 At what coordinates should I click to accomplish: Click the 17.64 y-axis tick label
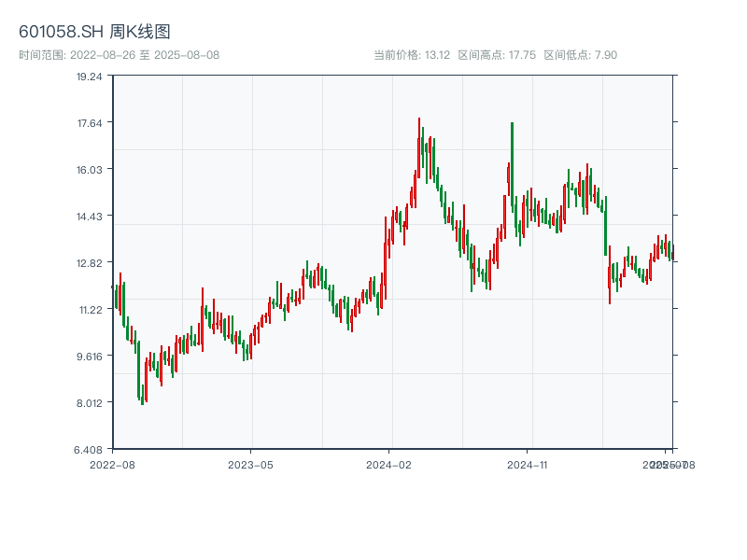click(89, 123)
